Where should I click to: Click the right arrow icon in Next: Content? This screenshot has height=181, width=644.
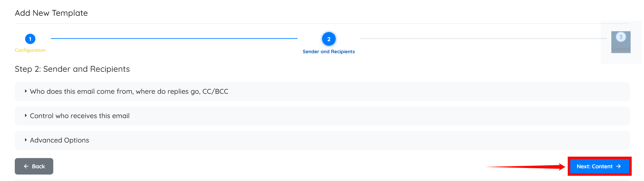[x=619, y=166]
